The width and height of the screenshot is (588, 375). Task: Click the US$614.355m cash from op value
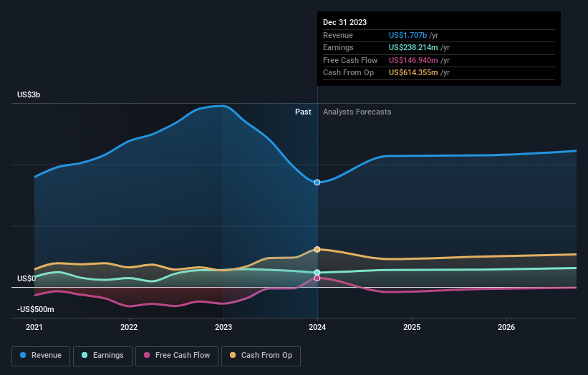(x=413, y=73)
